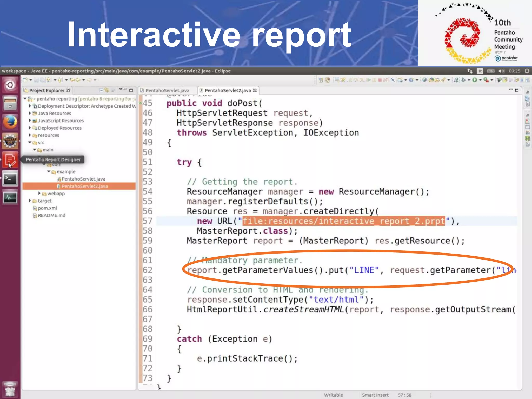Expand the webapp folder
Image resolution: width=532 pixels, height=399 pixels.
click(x=39, y=194)
